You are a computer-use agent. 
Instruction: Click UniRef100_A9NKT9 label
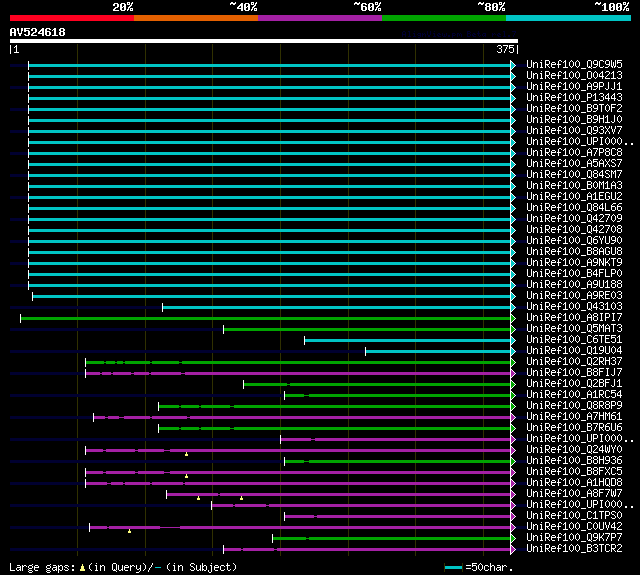pos(574,263)
